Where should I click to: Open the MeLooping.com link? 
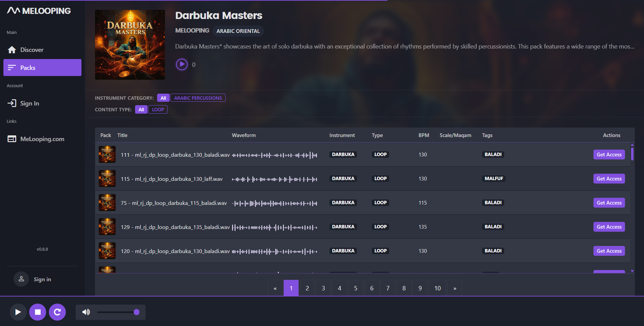[42, 139]
